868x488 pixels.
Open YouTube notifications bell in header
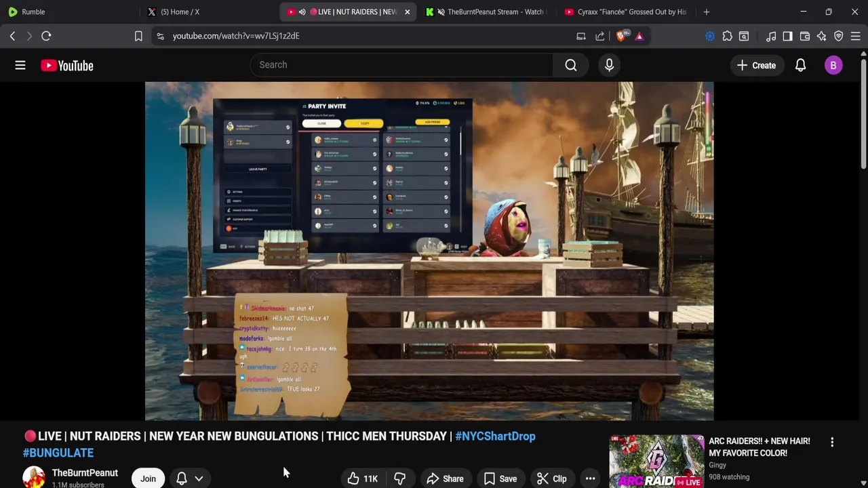(x=800, y=65)
